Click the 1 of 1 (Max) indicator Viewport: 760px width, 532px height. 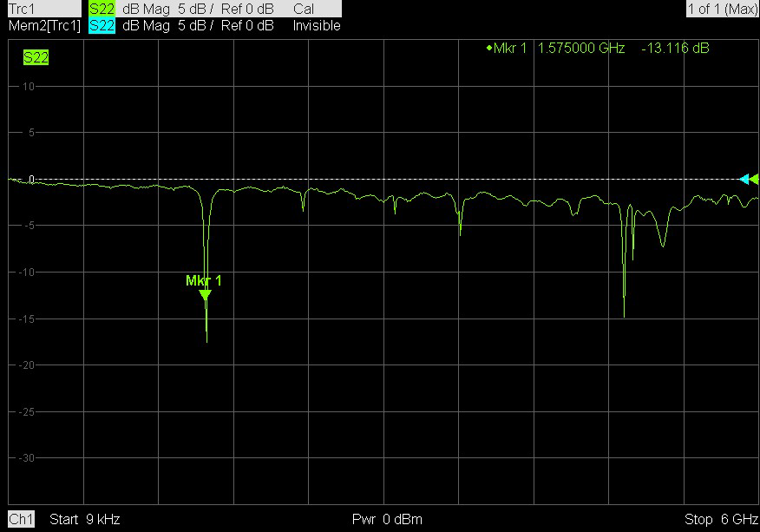[x=721, y=9]
